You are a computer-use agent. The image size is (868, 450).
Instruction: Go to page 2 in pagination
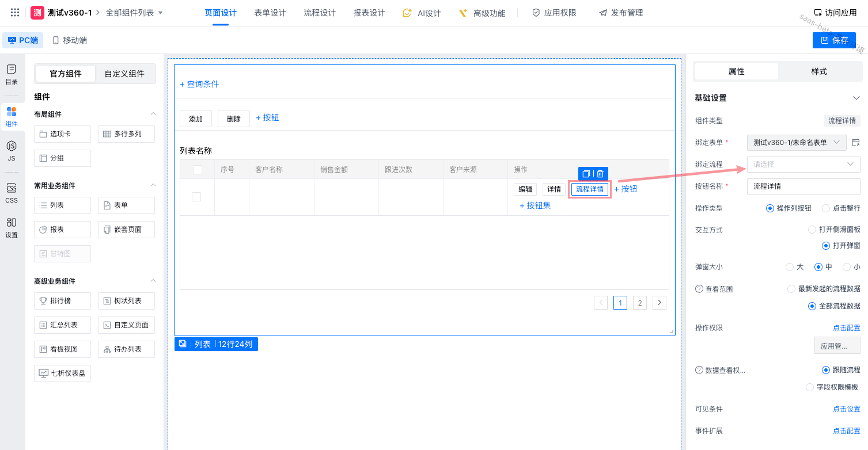(x=639, y=303)
